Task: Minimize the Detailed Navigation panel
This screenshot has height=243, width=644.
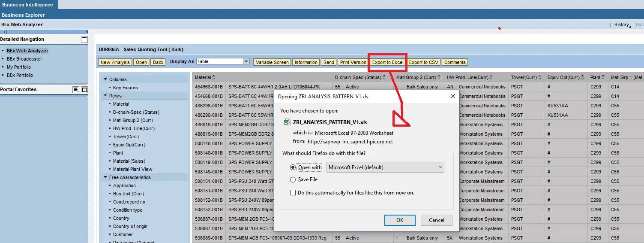Action: point(84,39)
